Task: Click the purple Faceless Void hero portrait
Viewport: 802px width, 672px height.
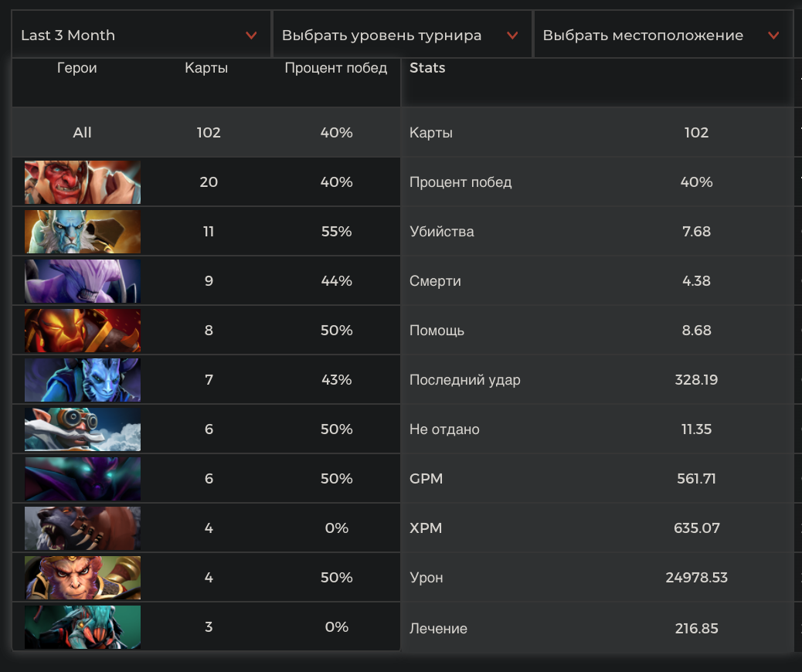Action: [82, 281]
